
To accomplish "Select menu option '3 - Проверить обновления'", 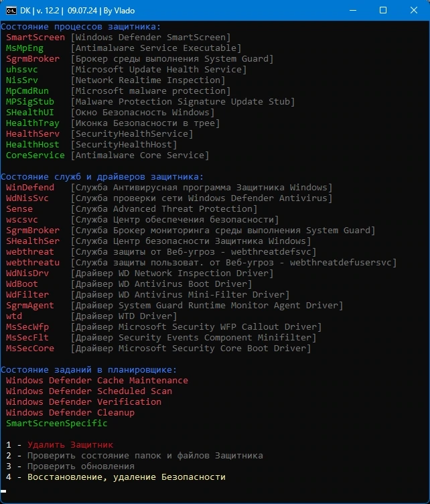I will [70, 466].
